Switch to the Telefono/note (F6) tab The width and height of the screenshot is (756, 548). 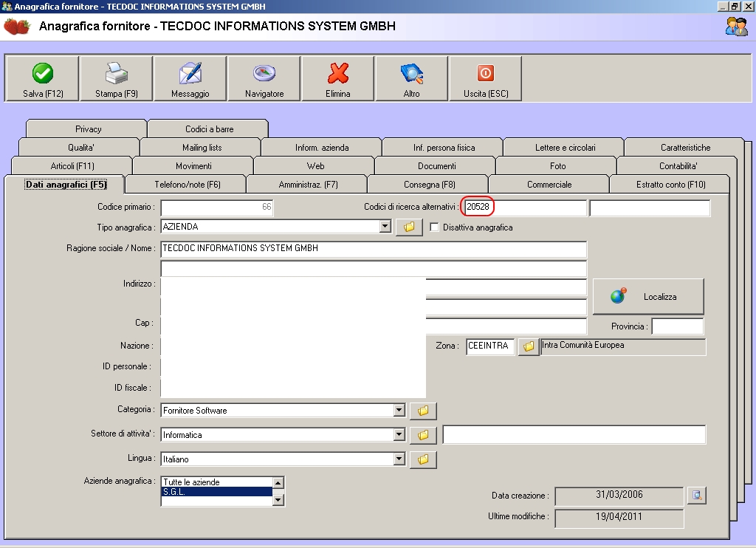tap(188, 185)
